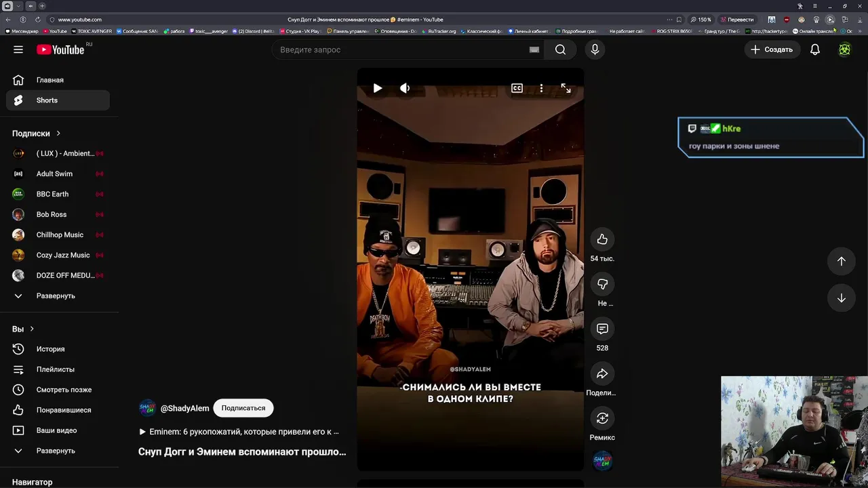Screen dimensions: 868x488
Task: Open the account avatar menu
Action: coord(844,49)
